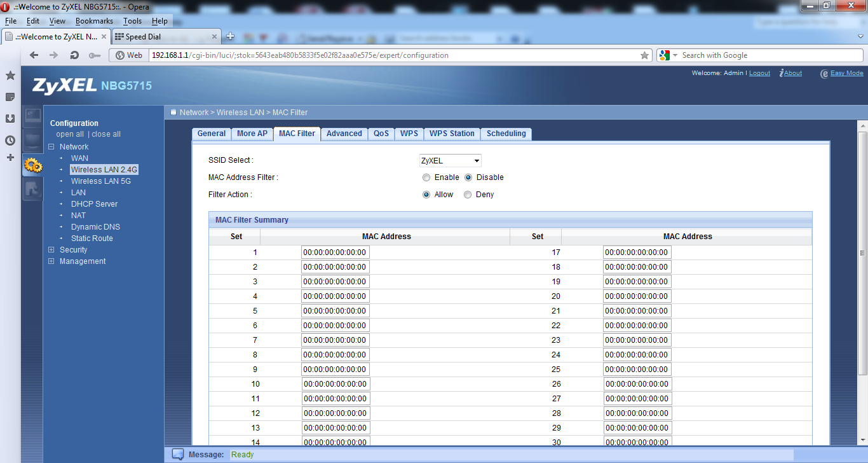Screen dimensions: 868x463
Task: Switch to the More AP tab
Action: coord(252,134)
